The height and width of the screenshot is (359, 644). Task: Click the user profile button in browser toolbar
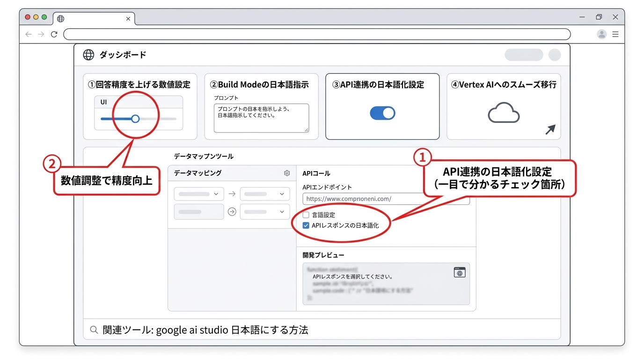(x=601, y=34)
